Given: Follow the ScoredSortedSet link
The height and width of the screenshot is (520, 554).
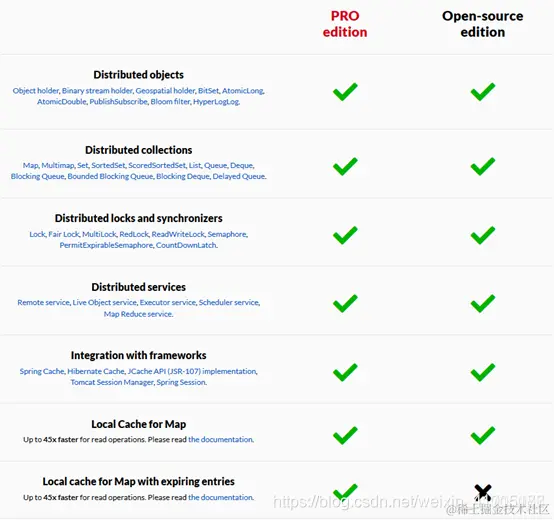Looking at the screenshot, I should (157, 165).
